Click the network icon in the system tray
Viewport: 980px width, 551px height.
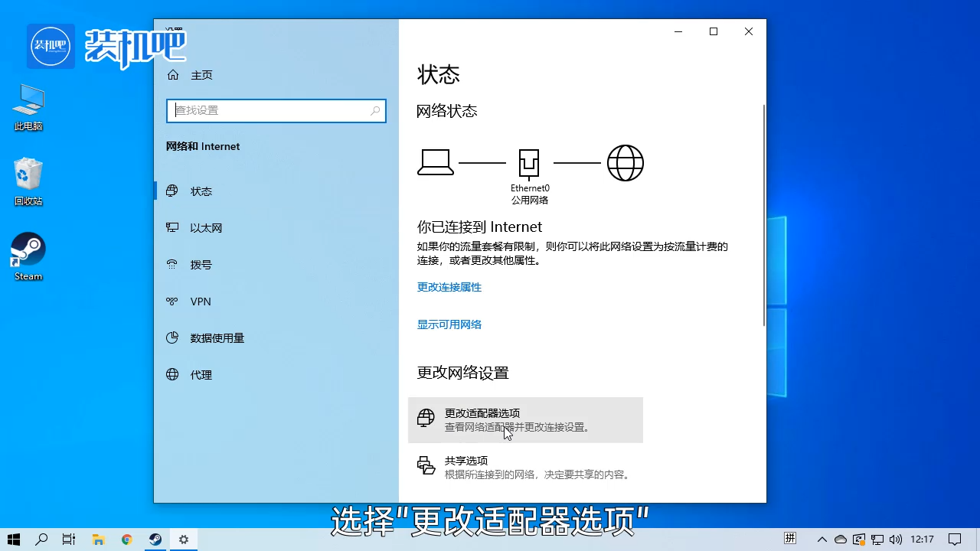[877, 539]
